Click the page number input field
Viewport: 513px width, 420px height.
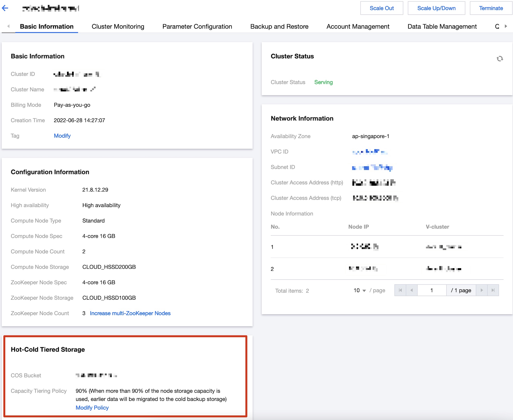coord(431,290)
